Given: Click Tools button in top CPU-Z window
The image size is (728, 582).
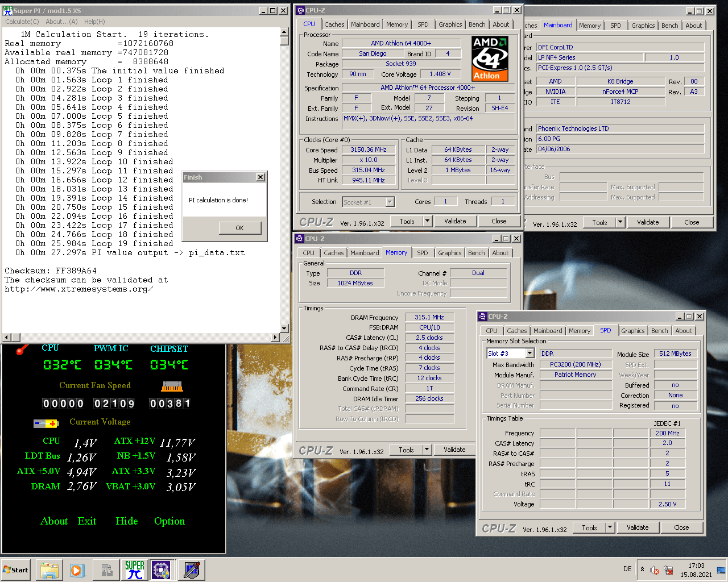Looking at the screenshot, I should click(407, 221).
